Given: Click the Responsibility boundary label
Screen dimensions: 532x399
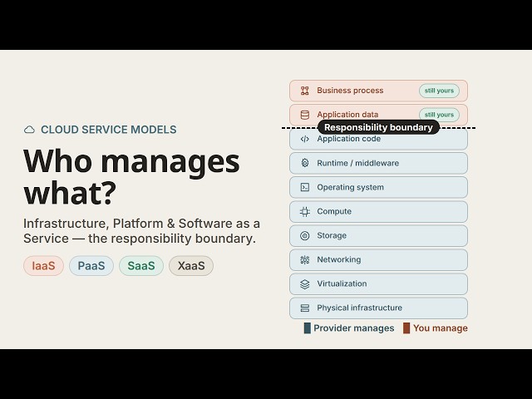Looking at the screenshot, I should point(378,127).
